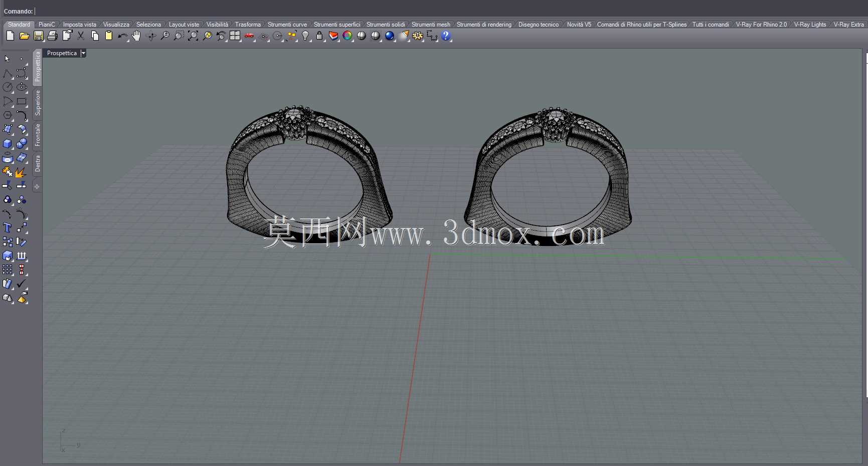Choose the Boolean union spheres tool
This screenshot has height=466, width=868.
[22, 143]
